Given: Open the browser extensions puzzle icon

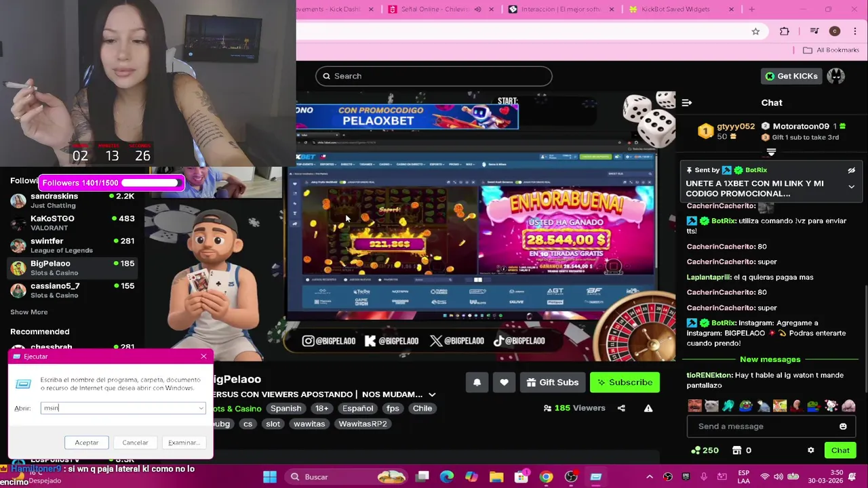Looking at the screenshot, I should (x=785, y=31).
